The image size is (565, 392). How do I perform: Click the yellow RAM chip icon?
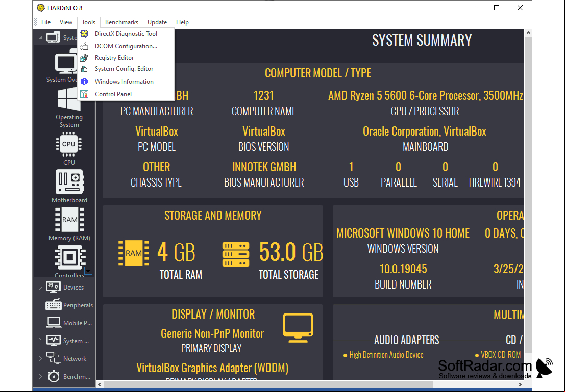coord(134,253)
